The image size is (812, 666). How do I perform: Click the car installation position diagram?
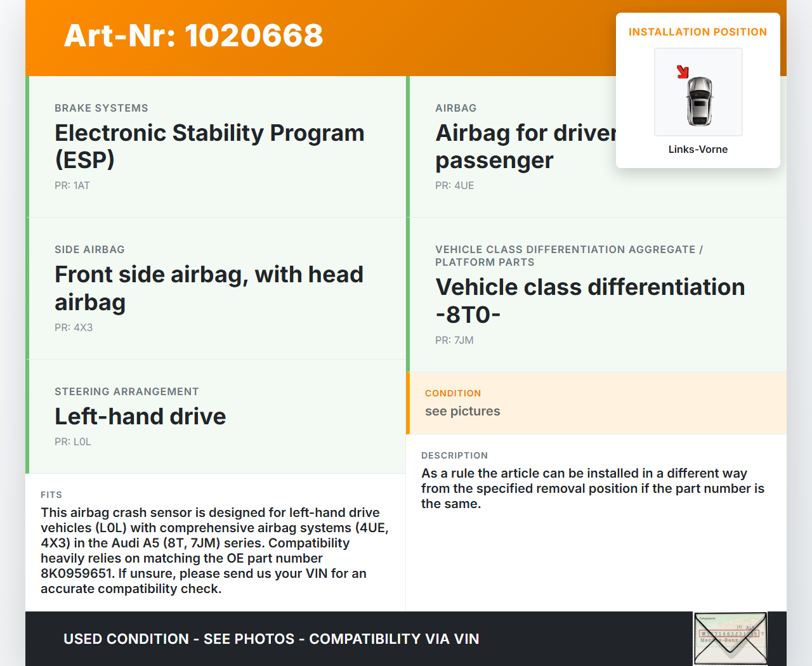[x=698, y=92]
